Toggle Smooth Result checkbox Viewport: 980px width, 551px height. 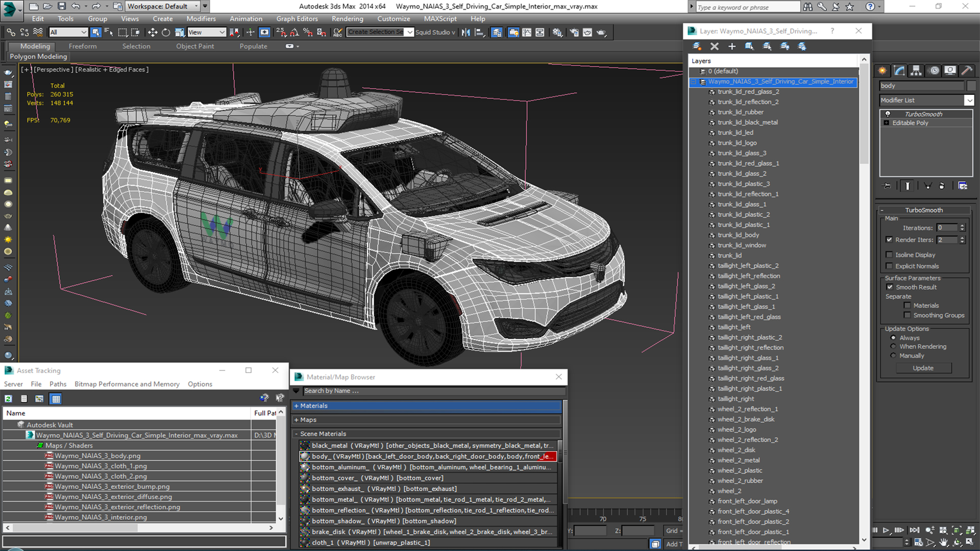890,287
